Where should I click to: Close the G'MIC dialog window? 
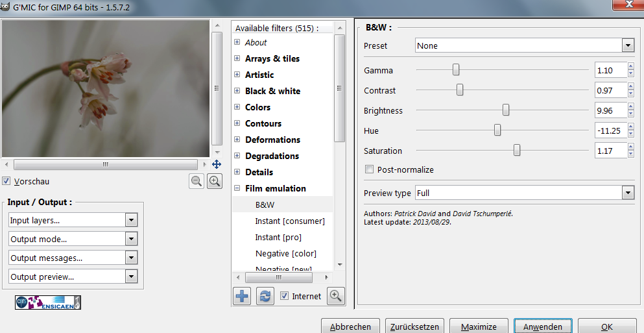pos(628,4)
